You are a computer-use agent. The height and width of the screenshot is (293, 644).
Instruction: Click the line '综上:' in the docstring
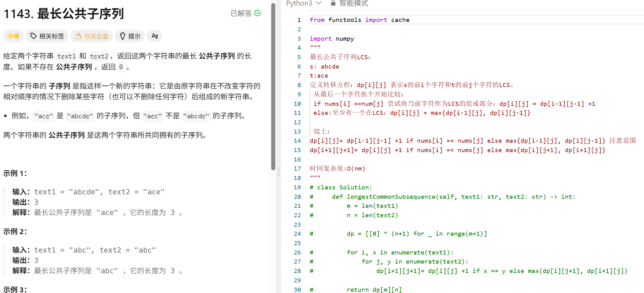point(322,131)
